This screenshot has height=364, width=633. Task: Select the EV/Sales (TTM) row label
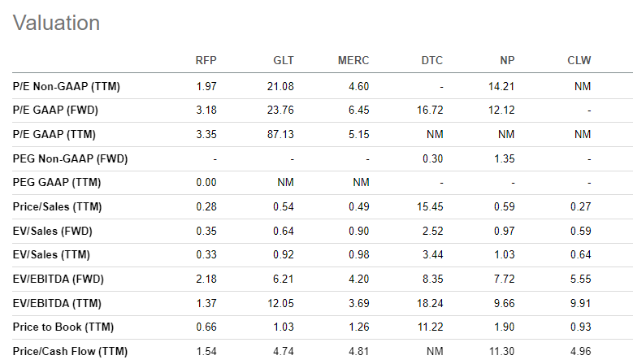click(x=52, y=254)
